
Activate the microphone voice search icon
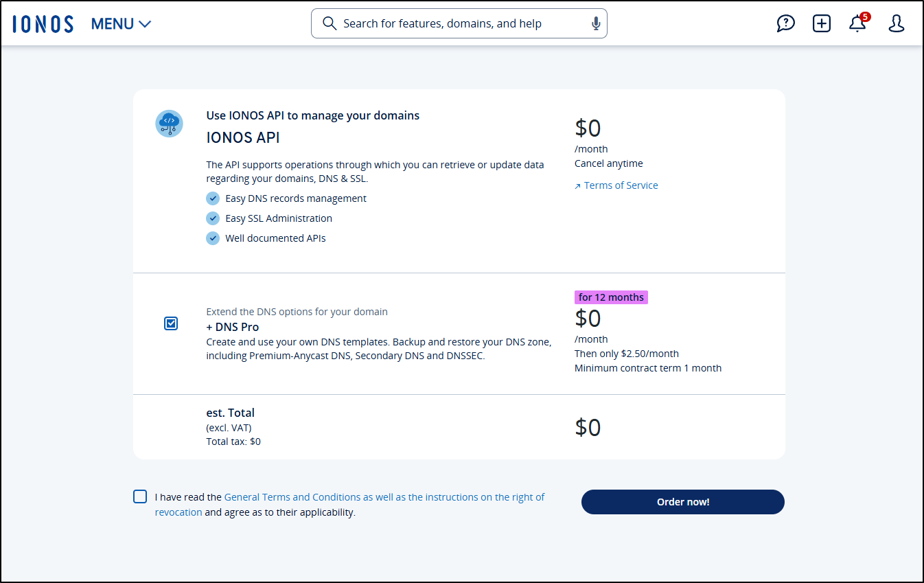pyautogui.click(x=596, y=23)
